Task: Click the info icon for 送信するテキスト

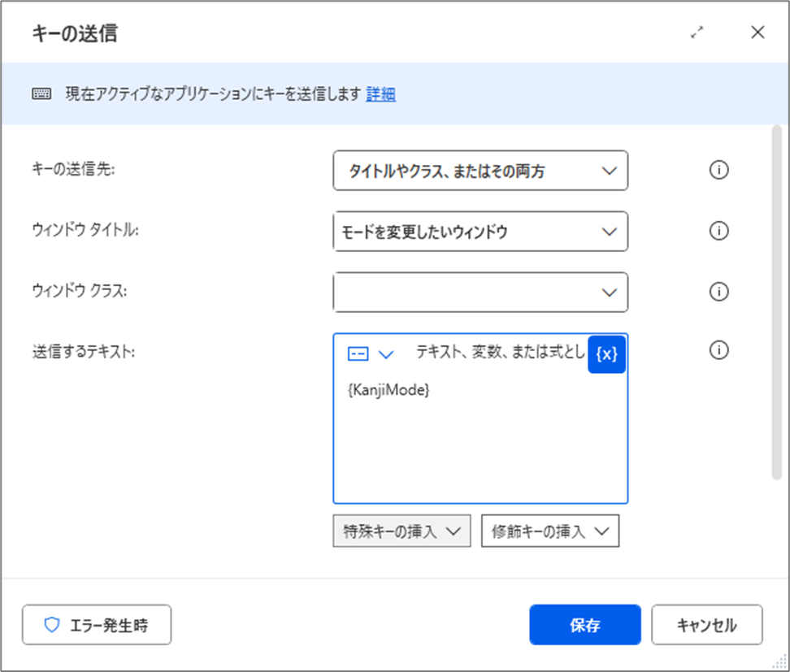Action: point(718,350)
